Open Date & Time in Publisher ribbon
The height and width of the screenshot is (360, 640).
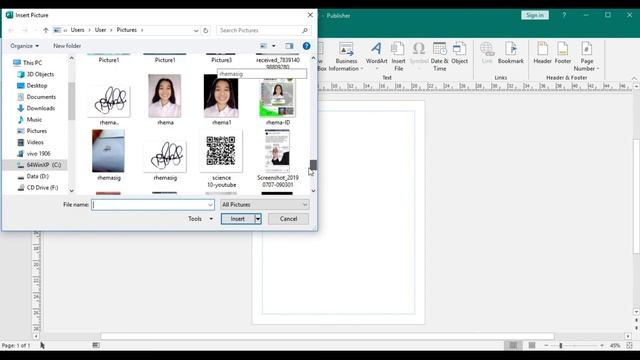[439, 56]
